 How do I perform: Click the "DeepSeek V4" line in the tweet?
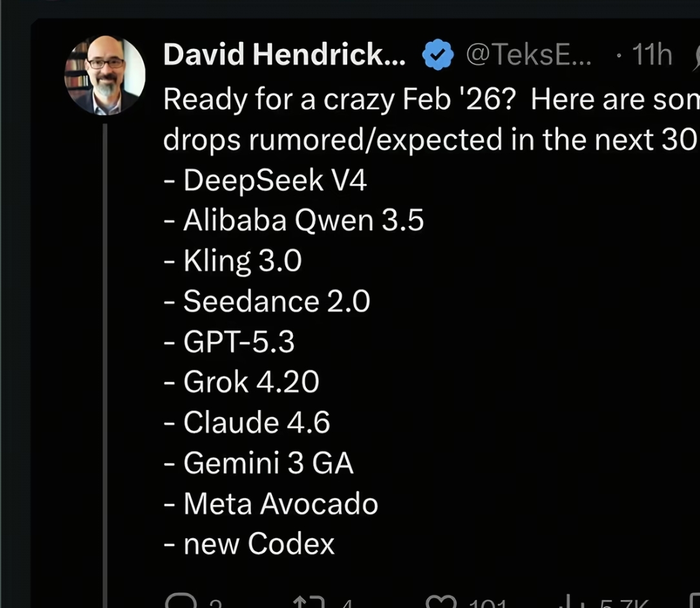(x=275, y=181)
